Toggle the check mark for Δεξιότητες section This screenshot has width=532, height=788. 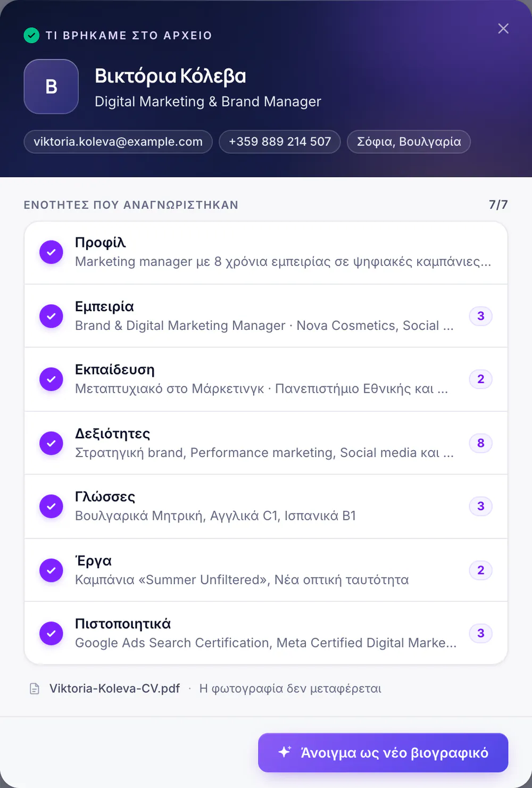pyautogui.click(x=51, y=443)
